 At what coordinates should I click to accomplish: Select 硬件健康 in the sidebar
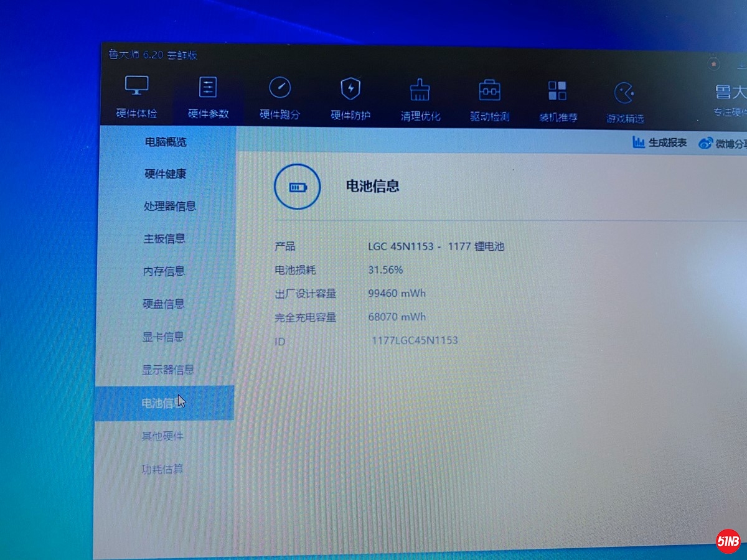[x=165, y=174]
